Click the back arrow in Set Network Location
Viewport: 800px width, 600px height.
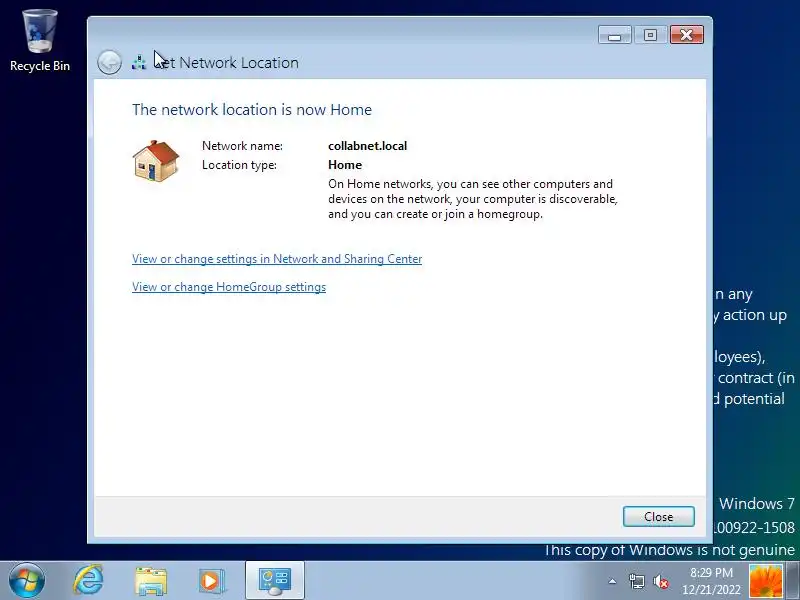[x=109, y=63]
